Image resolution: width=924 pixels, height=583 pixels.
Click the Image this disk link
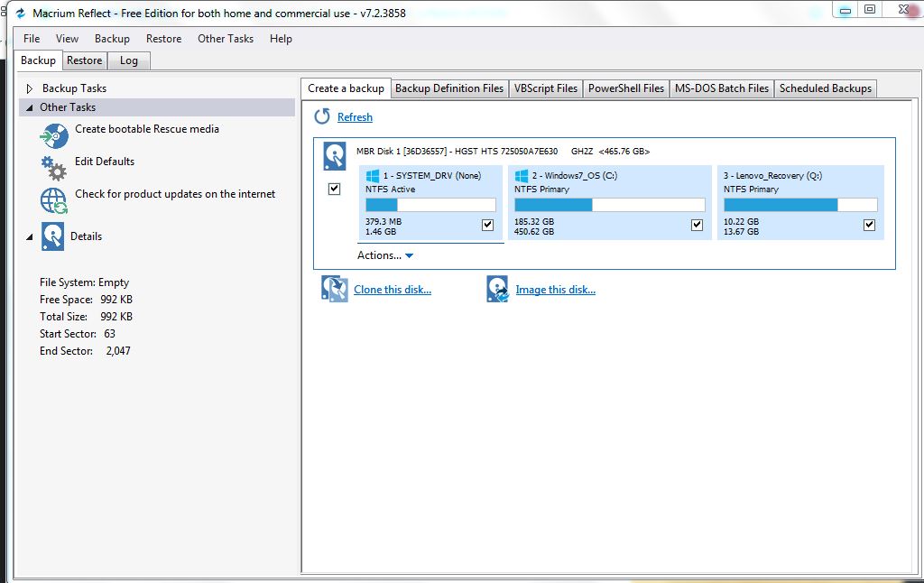coord(556,290)
